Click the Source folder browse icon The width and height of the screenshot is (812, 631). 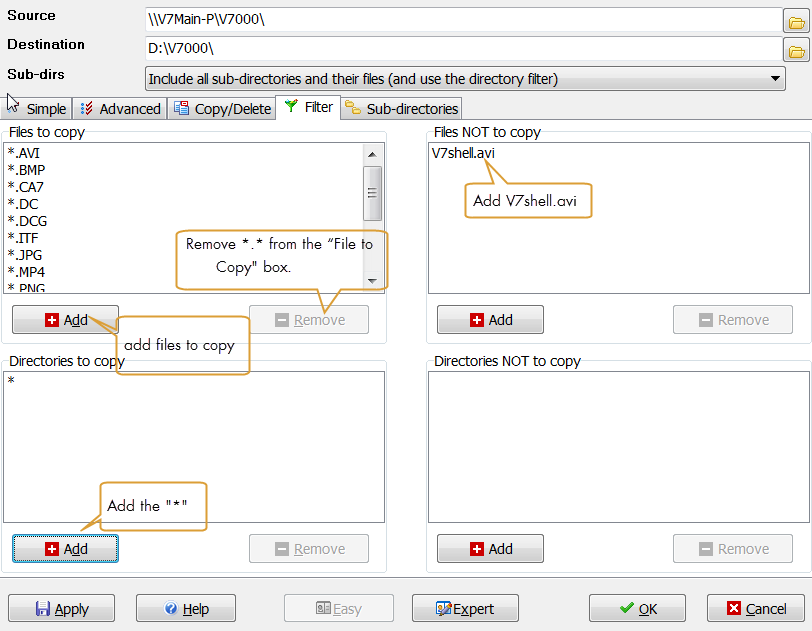[x=795, y=20]
